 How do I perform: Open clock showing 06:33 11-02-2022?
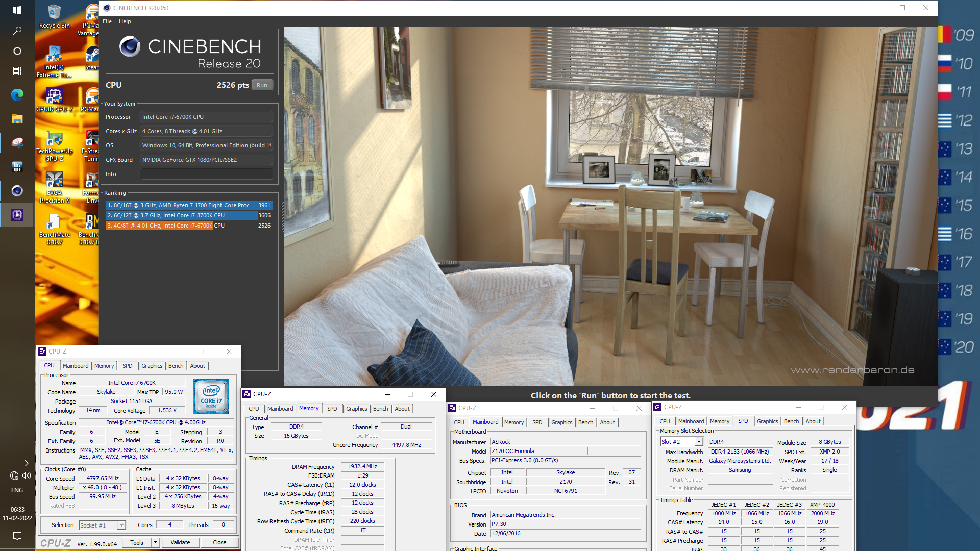tap(17, 514)
